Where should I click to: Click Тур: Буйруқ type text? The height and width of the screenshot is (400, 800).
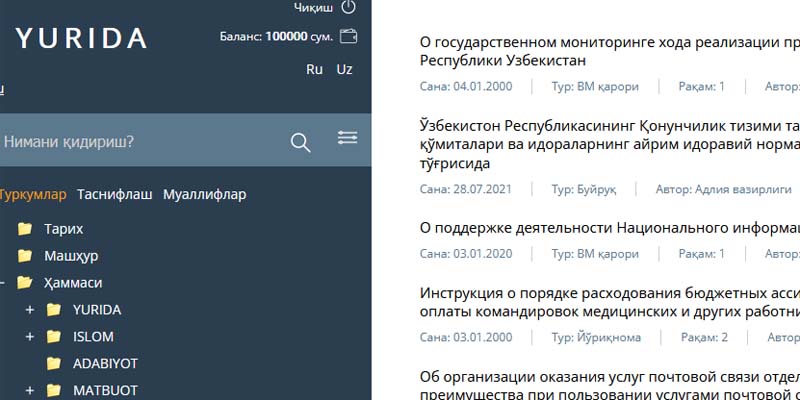tap(584, 190)
